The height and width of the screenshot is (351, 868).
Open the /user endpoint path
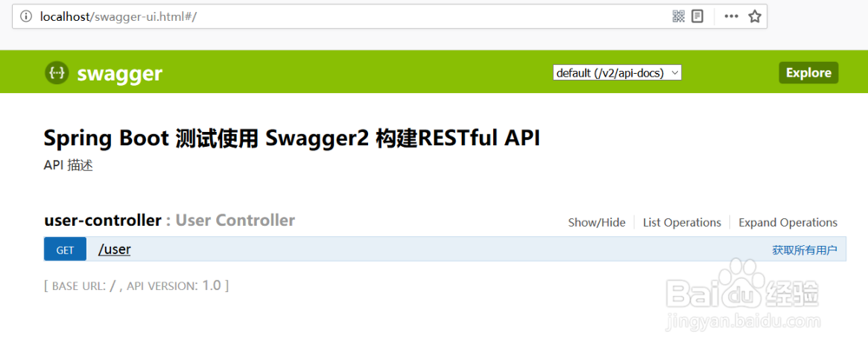click(115, 249)
